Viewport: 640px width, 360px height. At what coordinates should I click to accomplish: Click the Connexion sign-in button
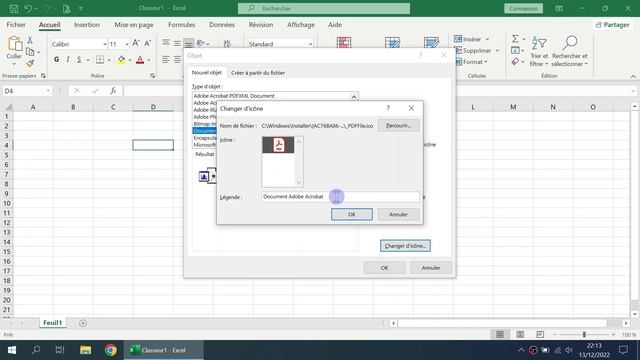tap(523, 8)
